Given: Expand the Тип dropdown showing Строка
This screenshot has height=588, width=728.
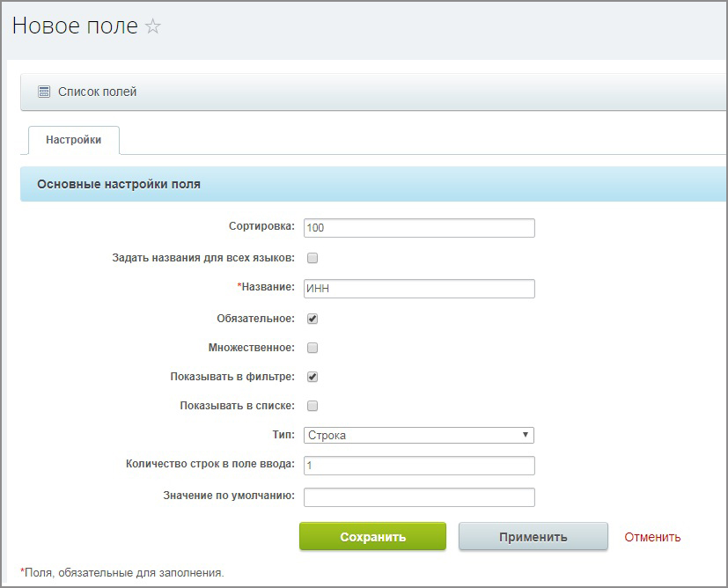Looking at the screenshot, I should tap(419, 435).
